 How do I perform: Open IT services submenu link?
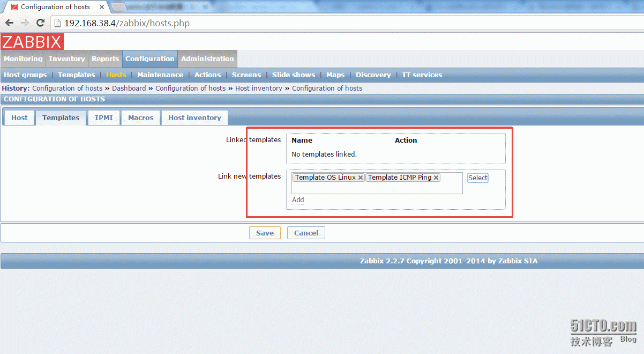(422, 75)
